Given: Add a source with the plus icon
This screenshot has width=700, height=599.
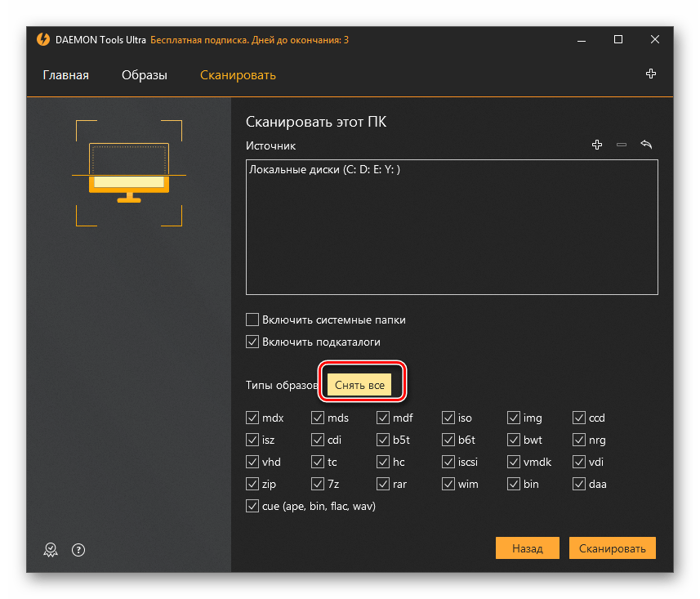Looking at the screenshot, I should 597,145.
